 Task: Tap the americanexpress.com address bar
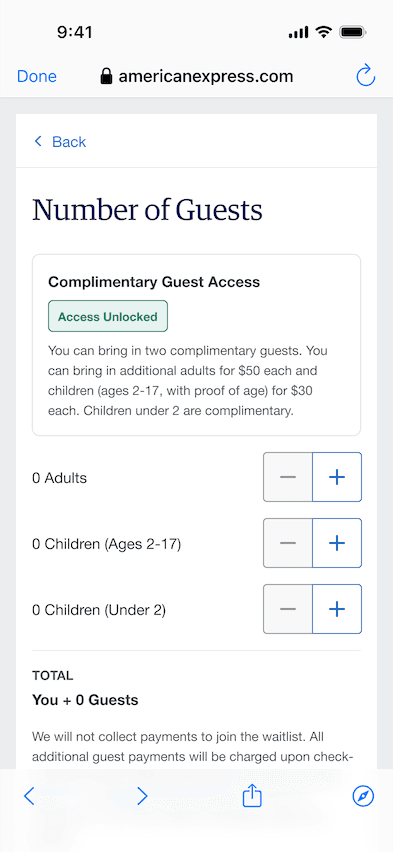[x=197, y=76]
